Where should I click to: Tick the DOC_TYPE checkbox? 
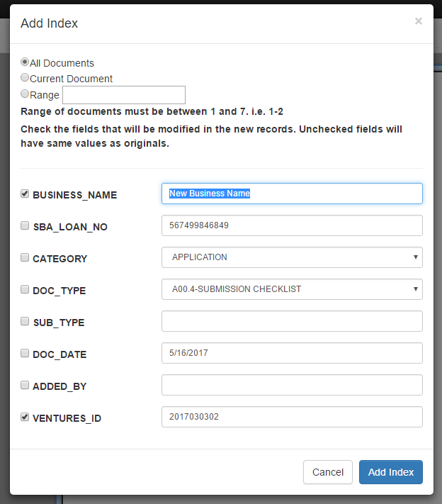coord(25,289)
